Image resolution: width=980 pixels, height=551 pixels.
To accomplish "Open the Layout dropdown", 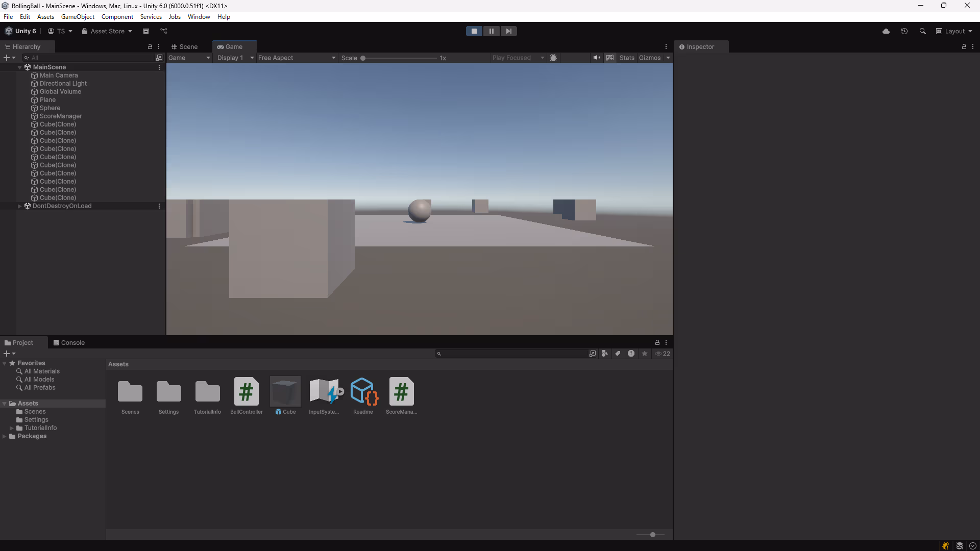I will tap(954, 31).
